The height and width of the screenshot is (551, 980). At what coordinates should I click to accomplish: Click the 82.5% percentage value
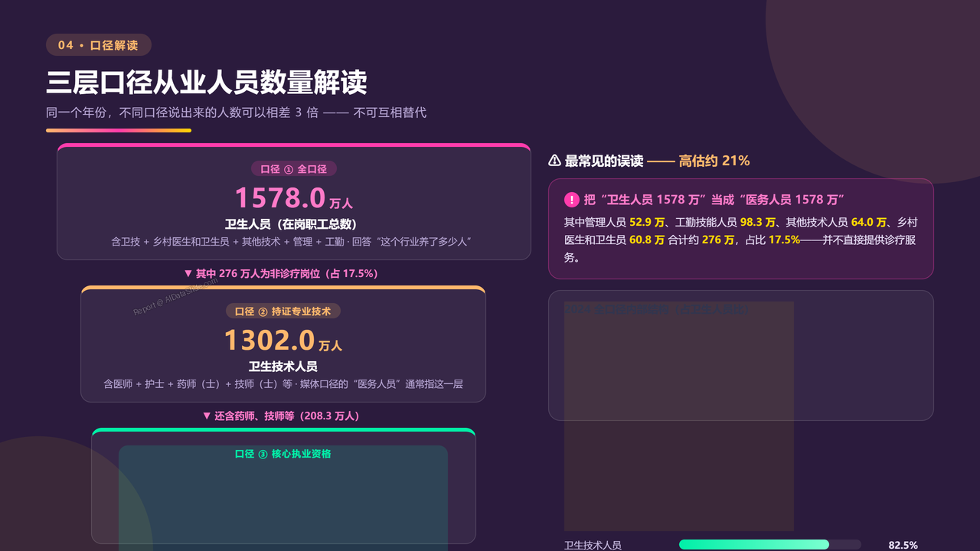903,545
